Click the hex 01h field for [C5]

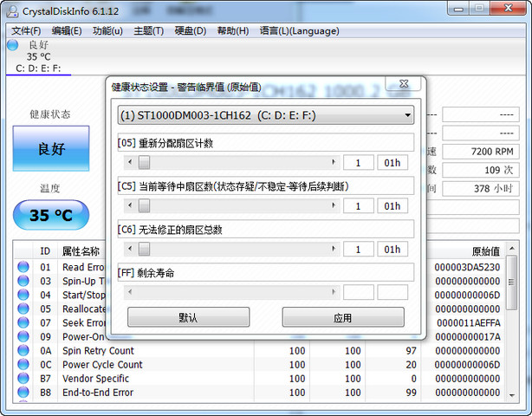click(393, 206)
